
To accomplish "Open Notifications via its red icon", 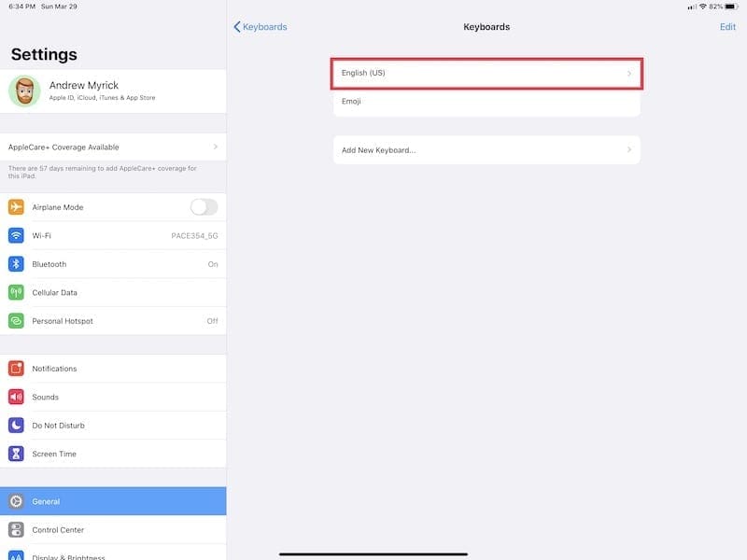I will (16, 369).
